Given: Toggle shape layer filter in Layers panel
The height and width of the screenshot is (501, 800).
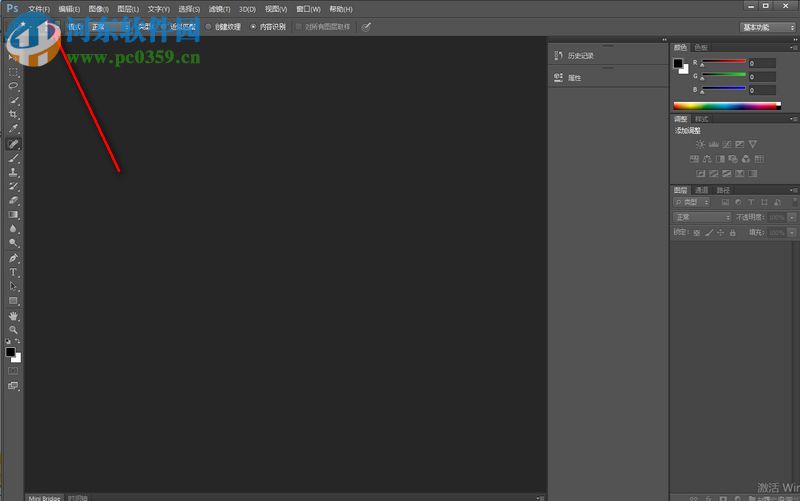Looking at the screenshot, I should click(764, 203).
